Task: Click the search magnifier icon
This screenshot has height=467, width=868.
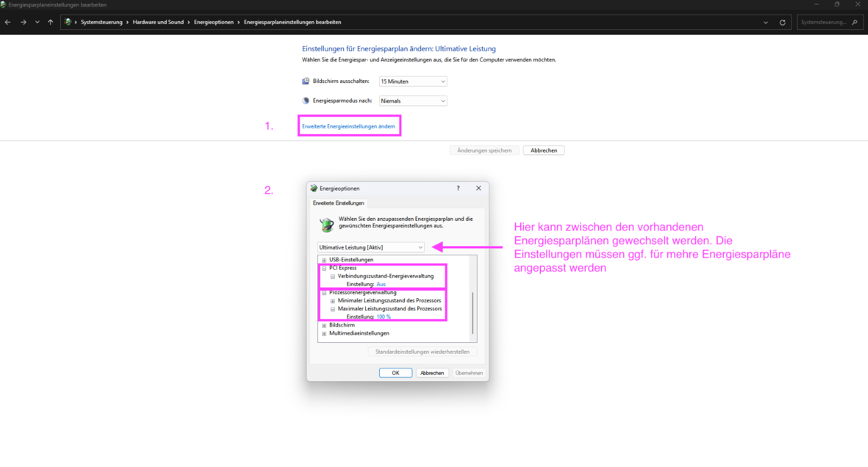Action: (855, 22)
